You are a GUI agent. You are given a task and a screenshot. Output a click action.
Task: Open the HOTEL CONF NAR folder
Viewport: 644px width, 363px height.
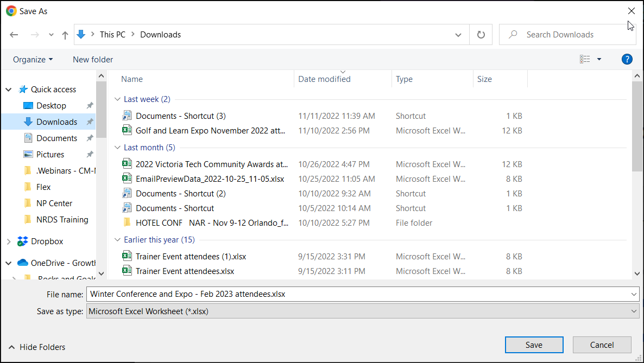click(x=213, y=223)
